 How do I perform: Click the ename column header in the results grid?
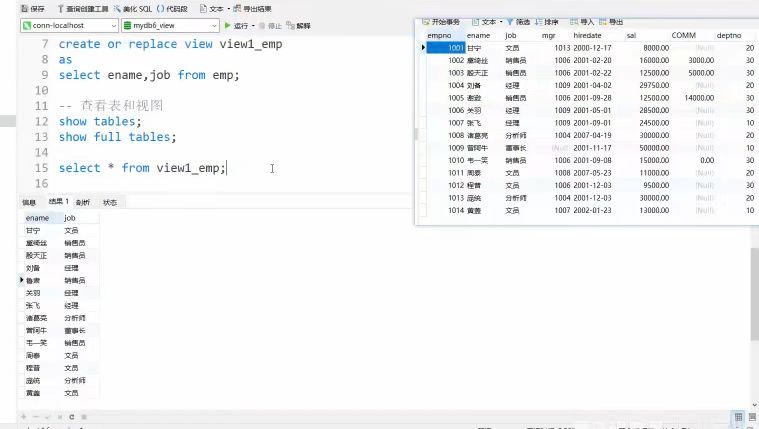click(x=42, y=218)
